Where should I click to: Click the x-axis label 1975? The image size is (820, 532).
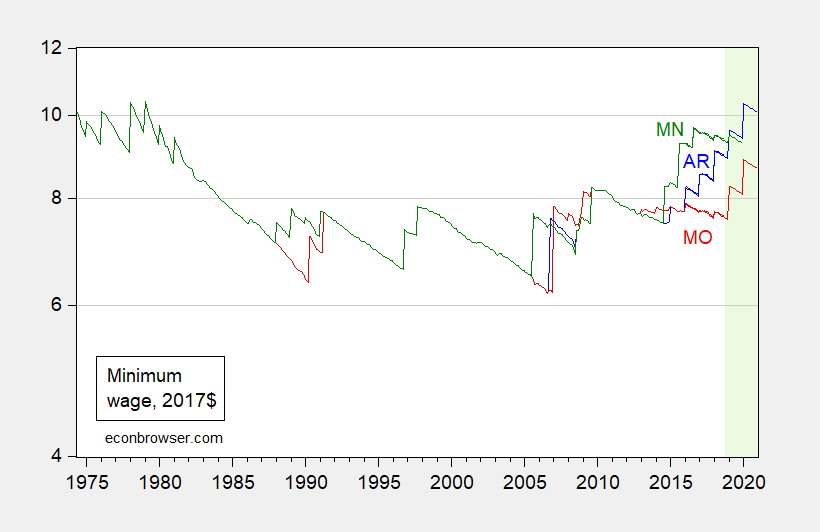click(87, 482)
